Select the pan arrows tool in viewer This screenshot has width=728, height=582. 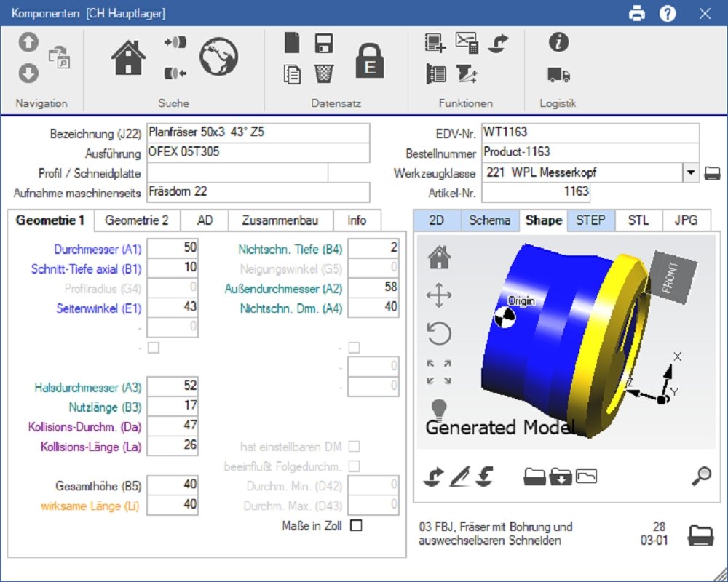439,295
